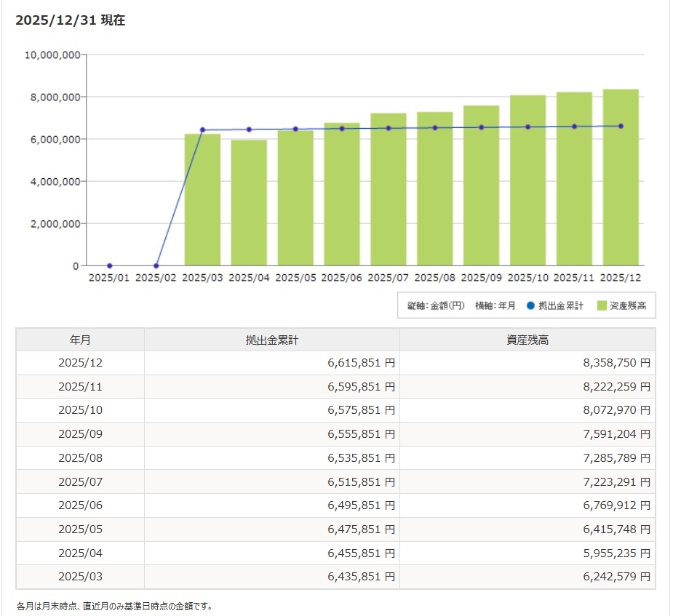Viewport: 673px width, 616px height.
Task: Select the 2025/09 year-month cell
Action: pos(80,434)
